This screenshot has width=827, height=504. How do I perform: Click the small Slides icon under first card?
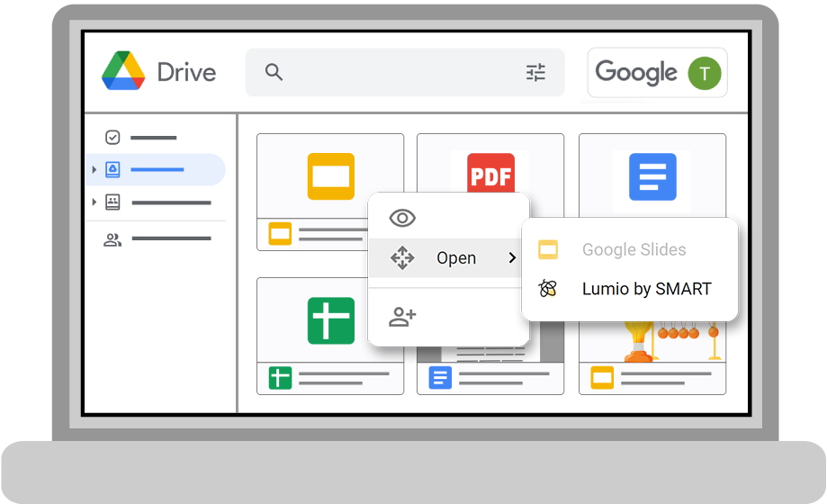pos(280,234)
